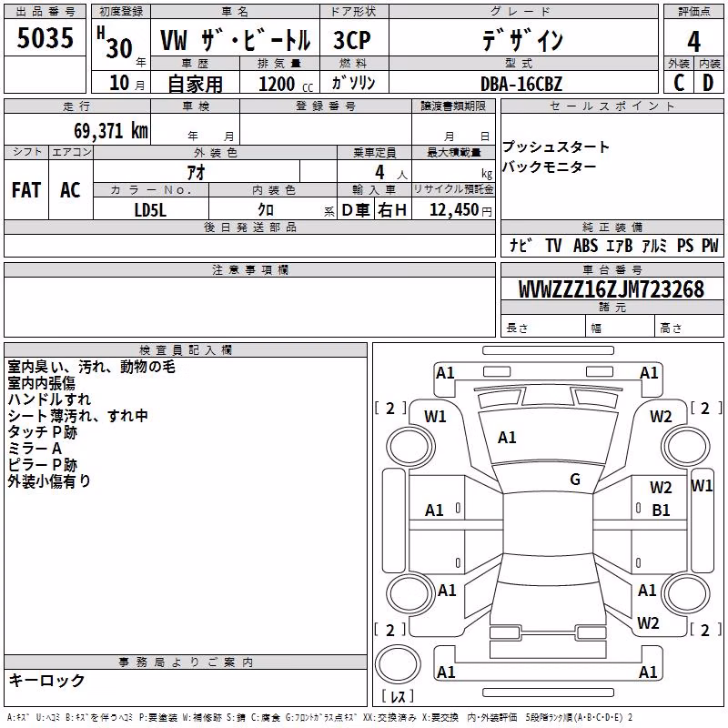
Task: Select the grade name デザイン
Action: click(x=522, y=40)
